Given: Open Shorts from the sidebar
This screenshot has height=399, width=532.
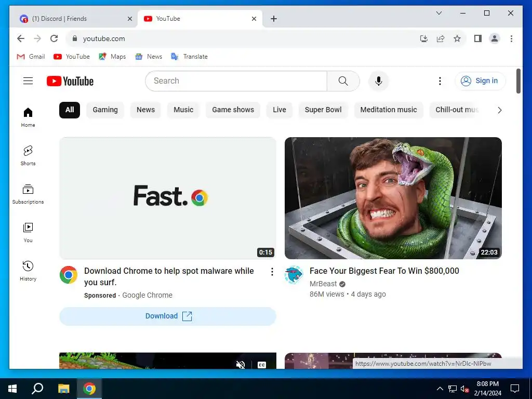Looking at the screenshot, I should point(28,155).
